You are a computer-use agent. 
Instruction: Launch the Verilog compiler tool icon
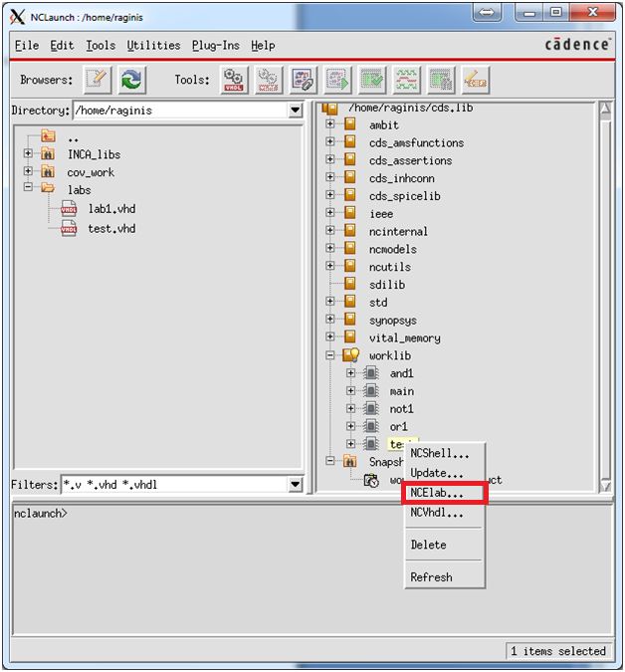point(269,80)
